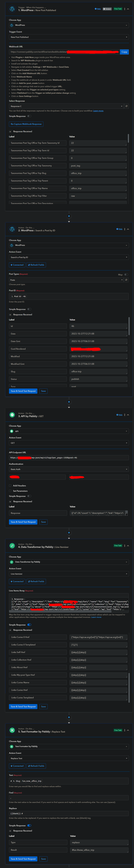
Task: Click Save & Send Test Request in step 3
Action: click(23, 522)
